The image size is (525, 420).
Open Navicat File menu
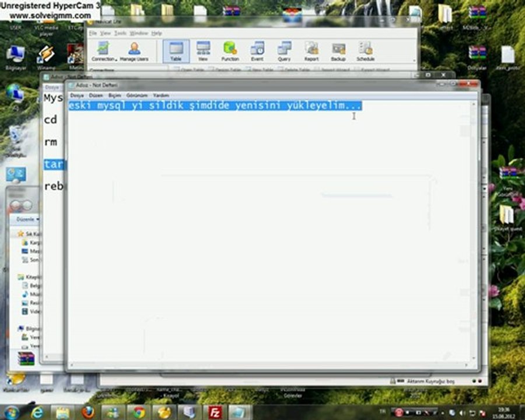click(93, 33)
